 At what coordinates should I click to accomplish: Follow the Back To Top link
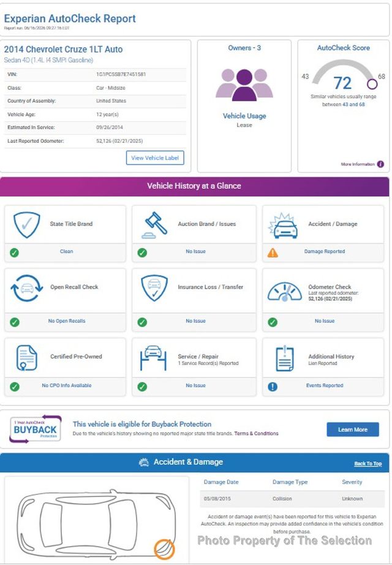click(368, 464)
